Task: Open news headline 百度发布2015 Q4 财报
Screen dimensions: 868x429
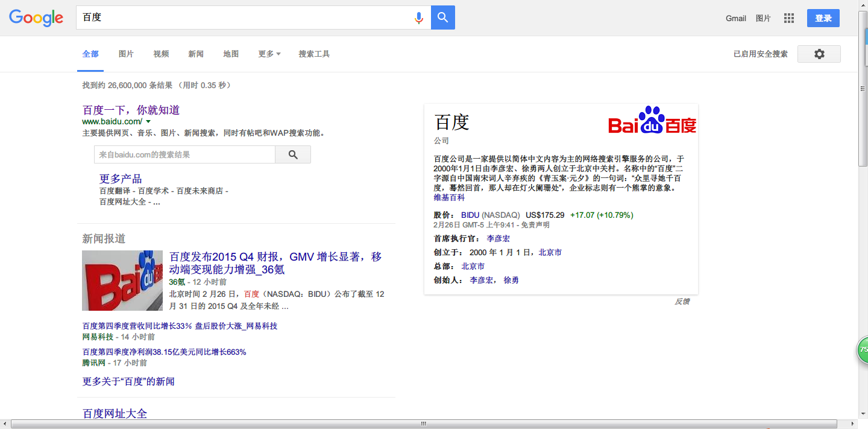Action: pos(275,263)
